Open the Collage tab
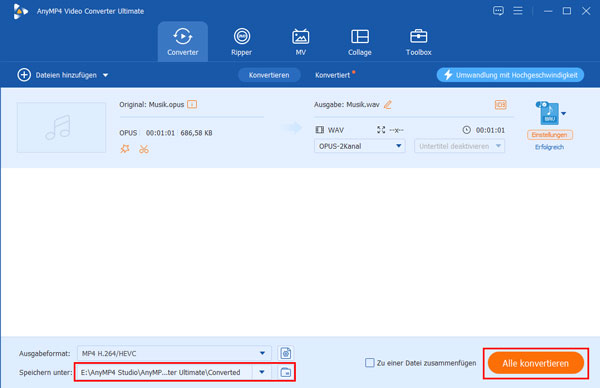Image resolution: width=600 pixels, height=388 pixels. coord(360,42)
